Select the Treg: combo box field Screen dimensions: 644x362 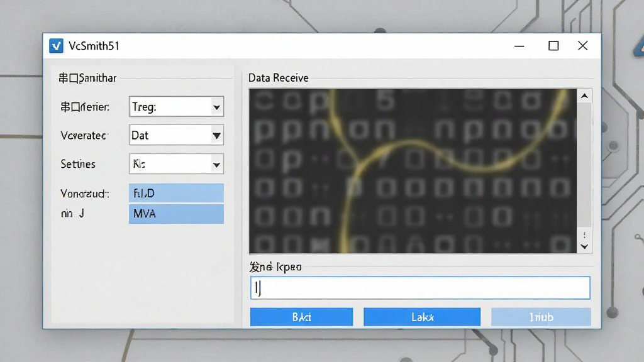point(176,107)
